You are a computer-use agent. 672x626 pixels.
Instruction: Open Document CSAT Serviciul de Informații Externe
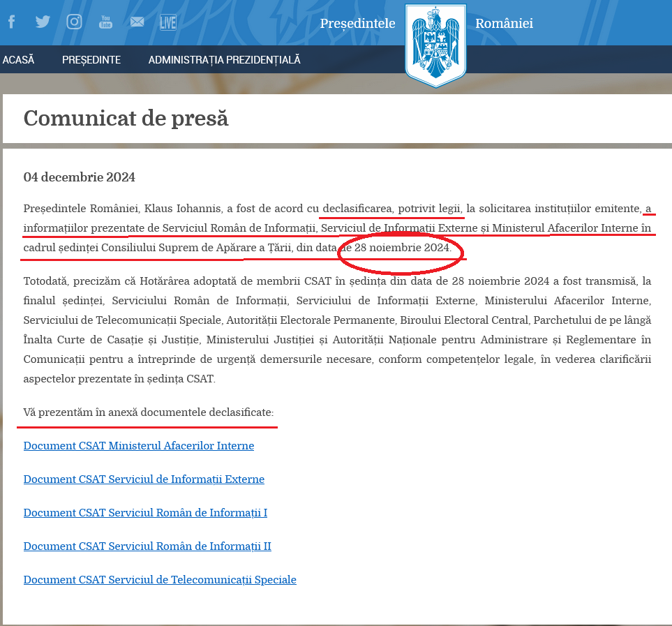point(144,479)
